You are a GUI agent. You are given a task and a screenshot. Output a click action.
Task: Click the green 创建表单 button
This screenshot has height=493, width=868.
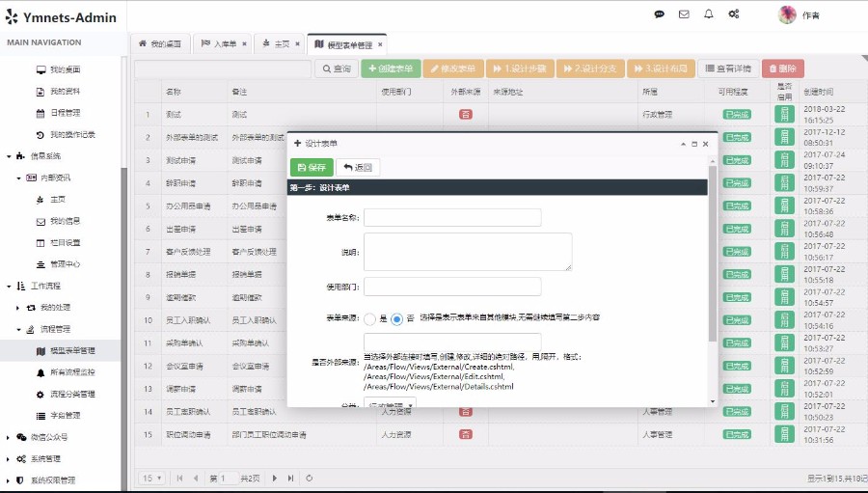391,68
